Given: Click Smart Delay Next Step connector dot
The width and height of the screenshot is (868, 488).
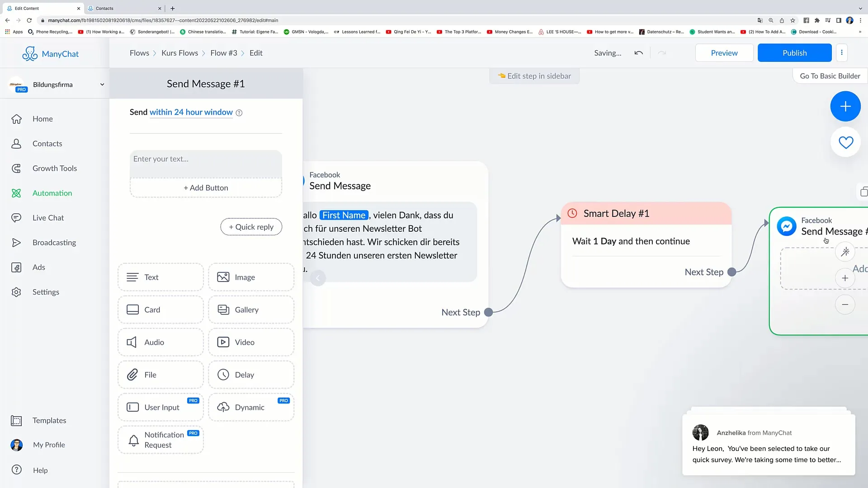Looking at the screenshot, I should (x=731, y=272).
